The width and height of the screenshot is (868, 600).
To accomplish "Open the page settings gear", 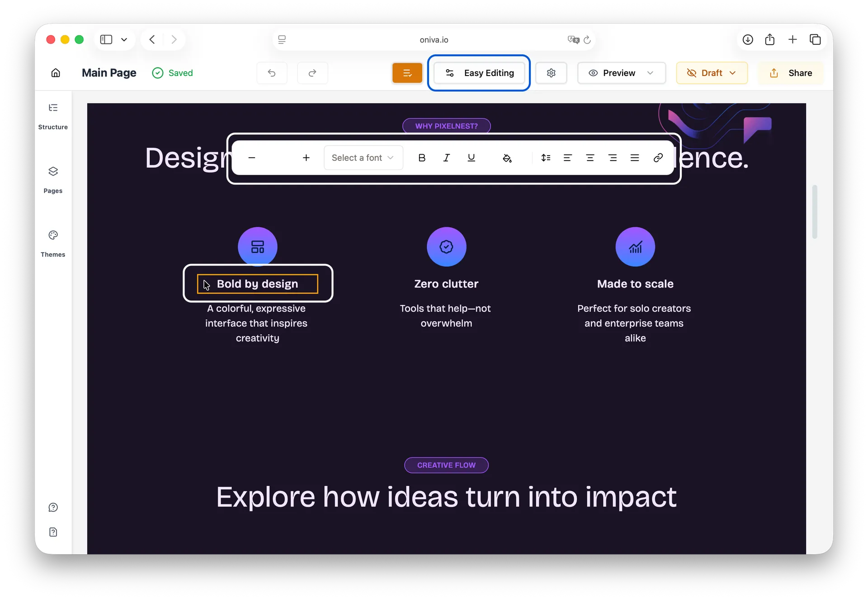I will point(551,73).
